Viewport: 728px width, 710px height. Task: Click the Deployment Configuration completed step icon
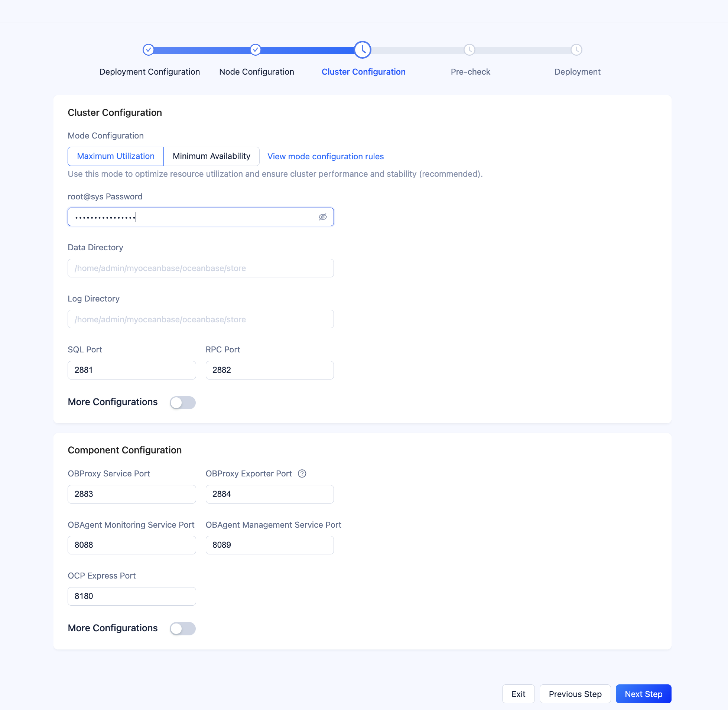click(149, 50)
